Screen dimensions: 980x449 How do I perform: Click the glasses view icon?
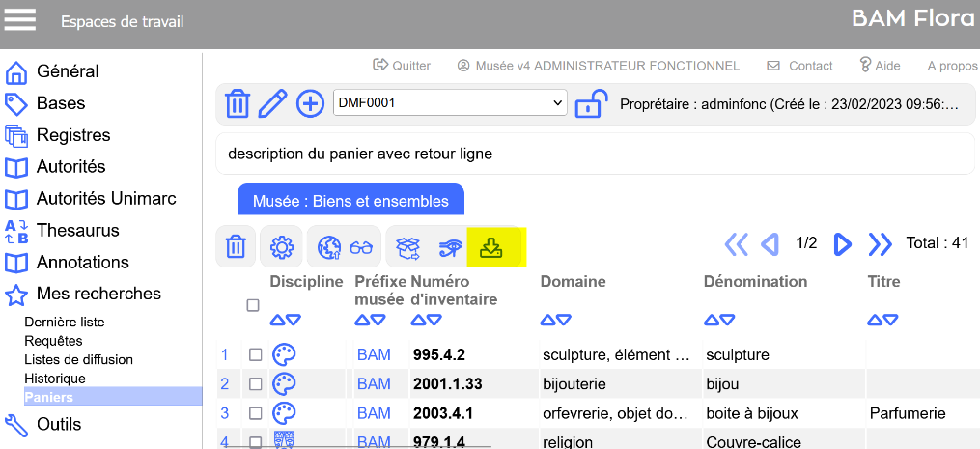[x=361, y=248]
